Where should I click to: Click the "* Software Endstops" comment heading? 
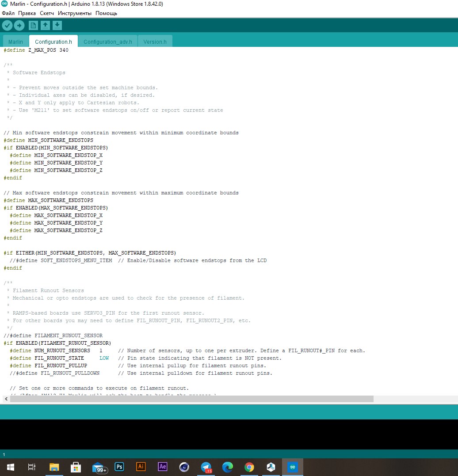pyautogui.click(x=36, y=72)
